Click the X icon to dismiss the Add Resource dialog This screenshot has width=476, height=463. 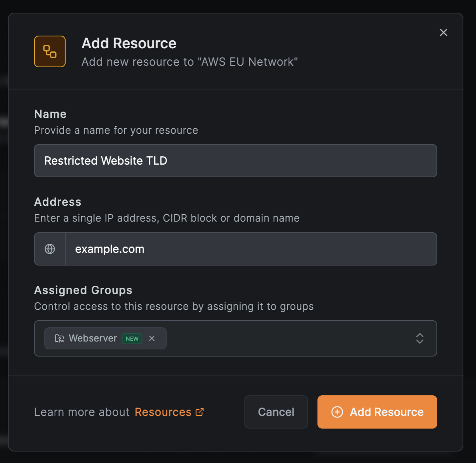point(443,32)
